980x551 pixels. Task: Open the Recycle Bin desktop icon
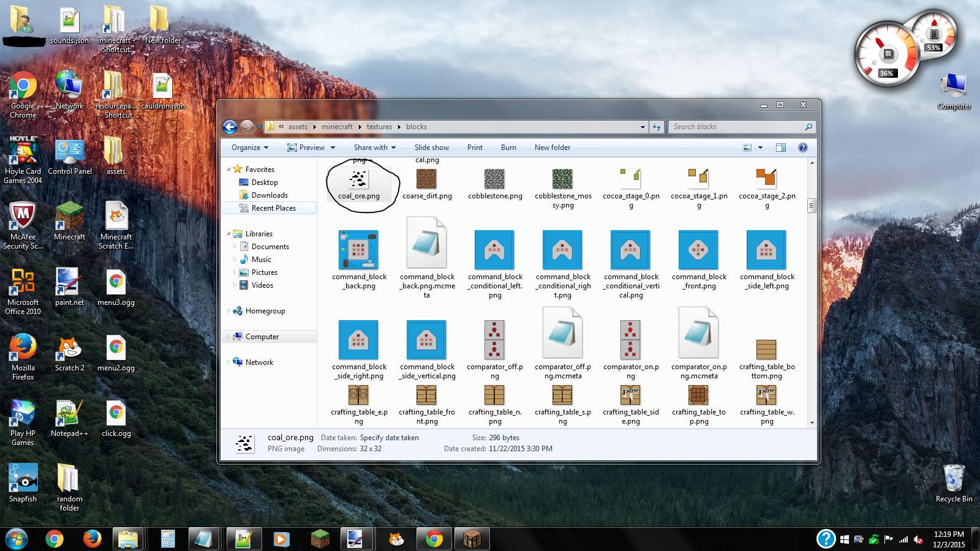click(954, 479)
